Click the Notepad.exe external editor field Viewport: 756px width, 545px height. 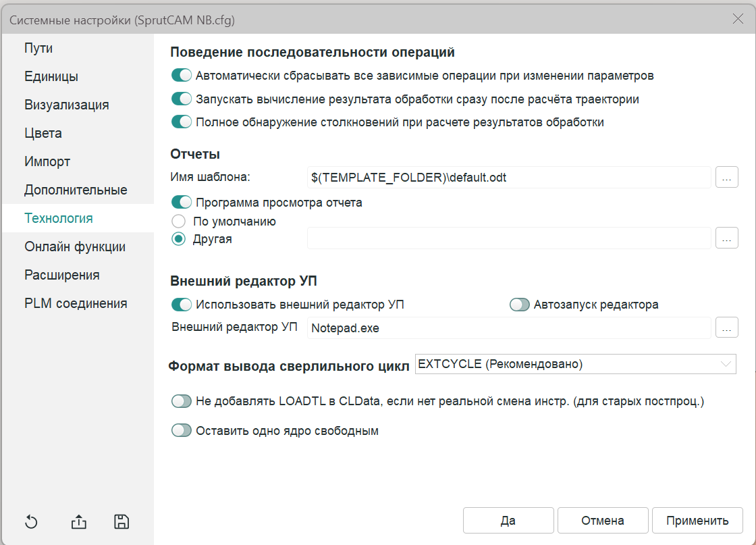(509, 328)
